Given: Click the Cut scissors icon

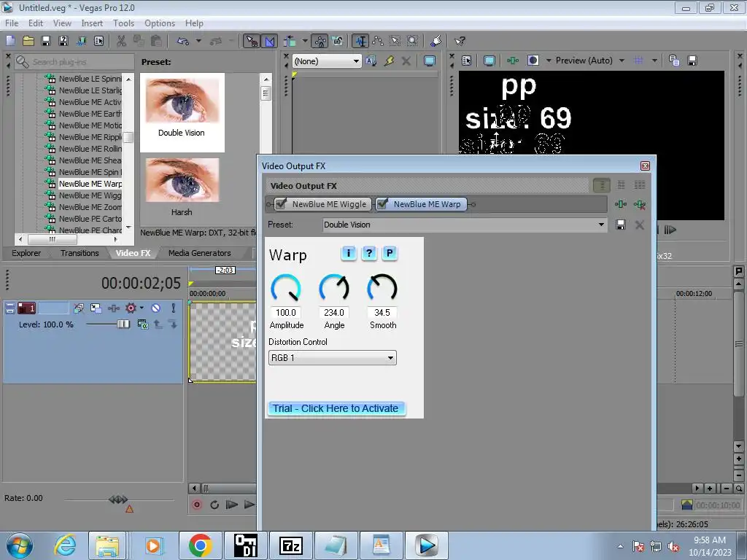Looking at the screenshot, I should click(122, 42).
